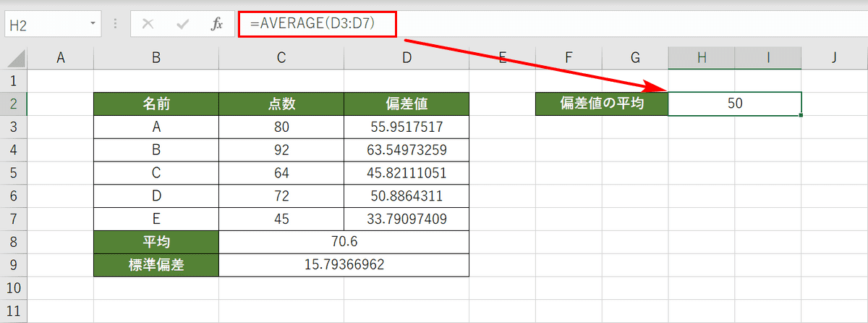Open the Insert Function fx button
The height and width of the screenshot is (323, 868).
coord(216,24)
